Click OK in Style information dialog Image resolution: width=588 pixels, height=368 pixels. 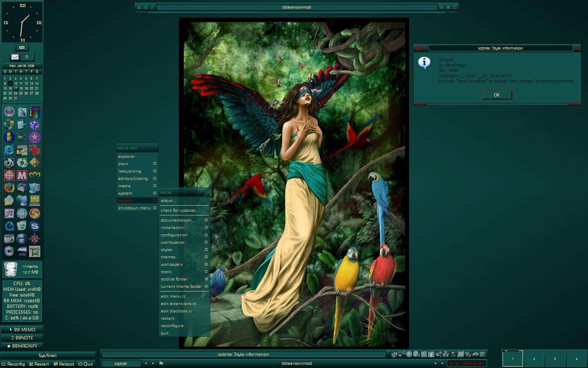tap(497, 95)
